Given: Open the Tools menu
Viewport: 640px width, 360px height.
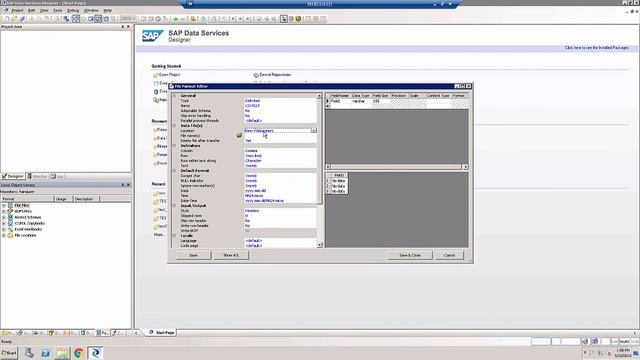Looking at the screenshot, I should (x=58, y=10).
